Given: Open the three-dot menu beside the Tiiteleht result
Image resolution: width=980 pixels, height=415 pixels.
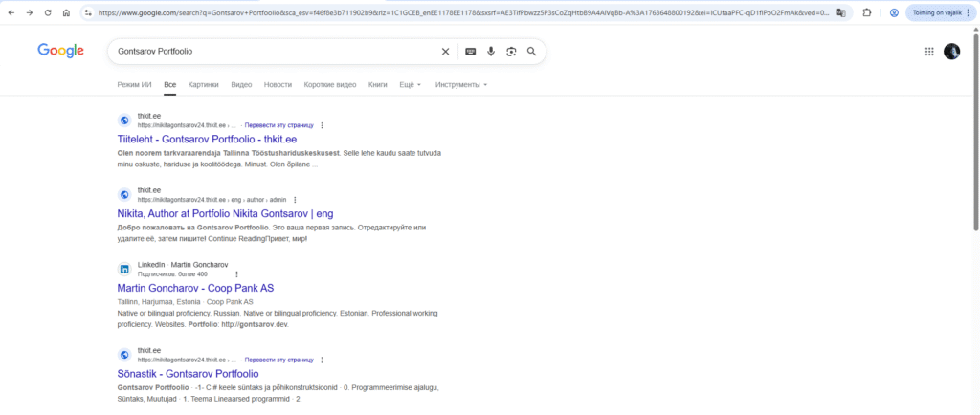Looking at the screenshot, I should pos(322,125).
